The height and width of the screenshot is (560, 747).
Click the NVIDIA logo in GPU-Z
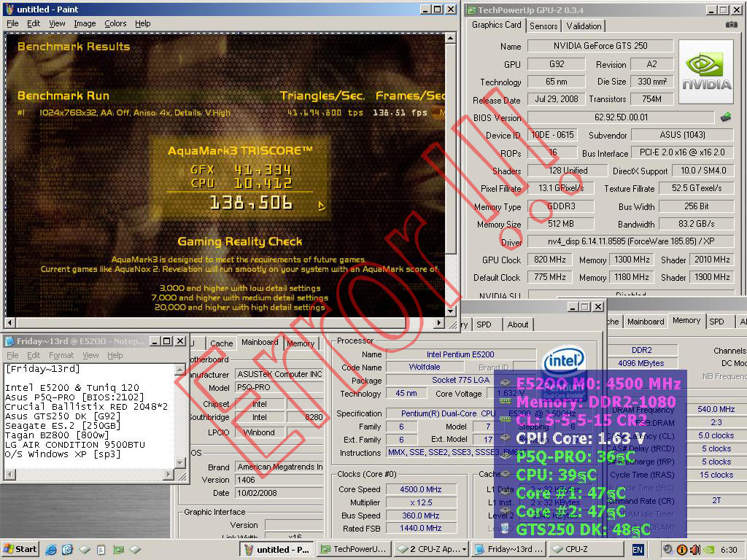(x=706, y=71)
